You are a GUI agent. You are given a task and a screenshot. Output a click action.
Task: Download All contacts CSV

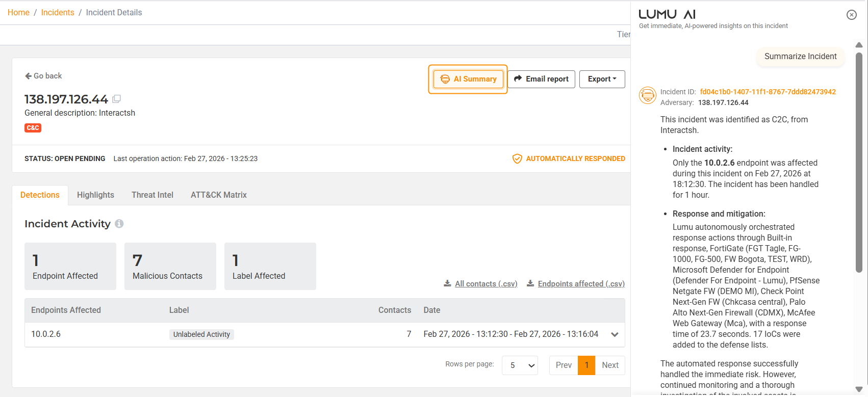point(481,284)
